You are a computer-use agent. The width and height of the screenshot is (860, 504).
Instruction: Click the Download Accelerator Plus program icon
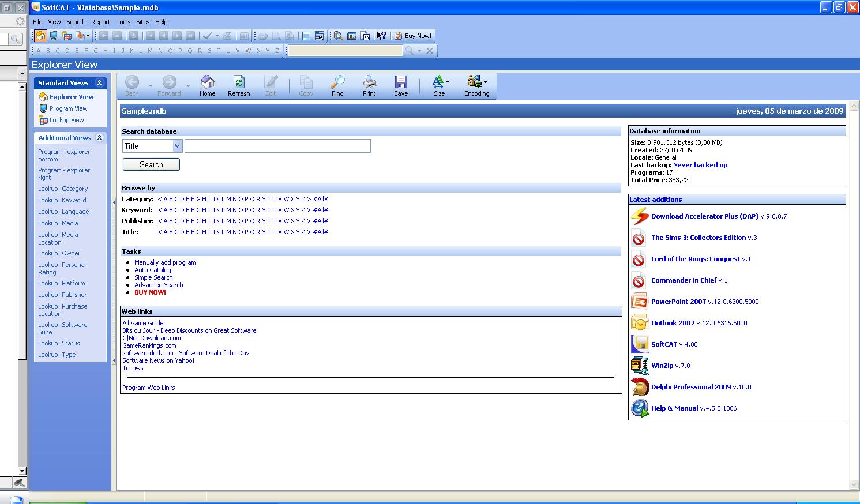[x=640, y=216]
